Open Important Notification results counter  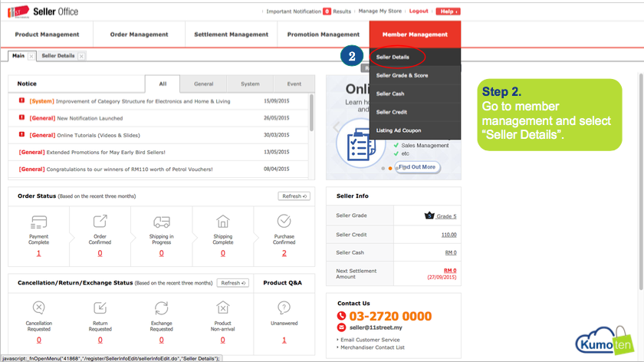(327, 12)
